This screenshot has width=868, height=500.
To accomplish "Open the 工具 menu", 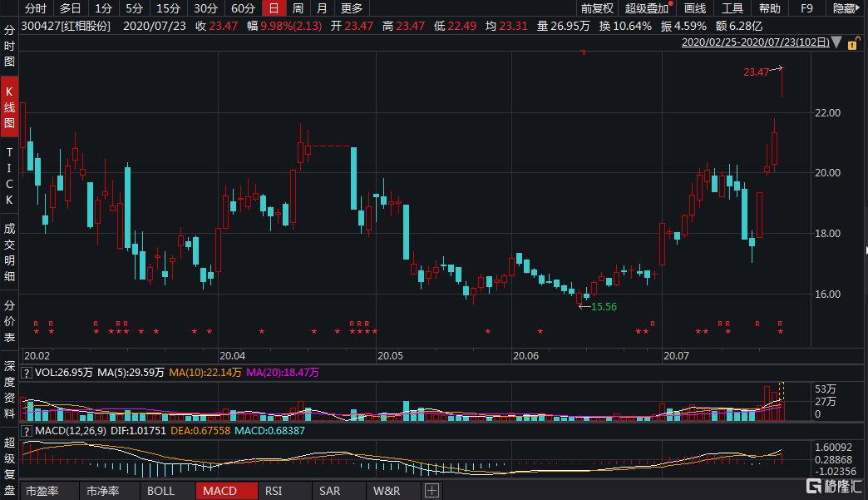I will point(732,8).
